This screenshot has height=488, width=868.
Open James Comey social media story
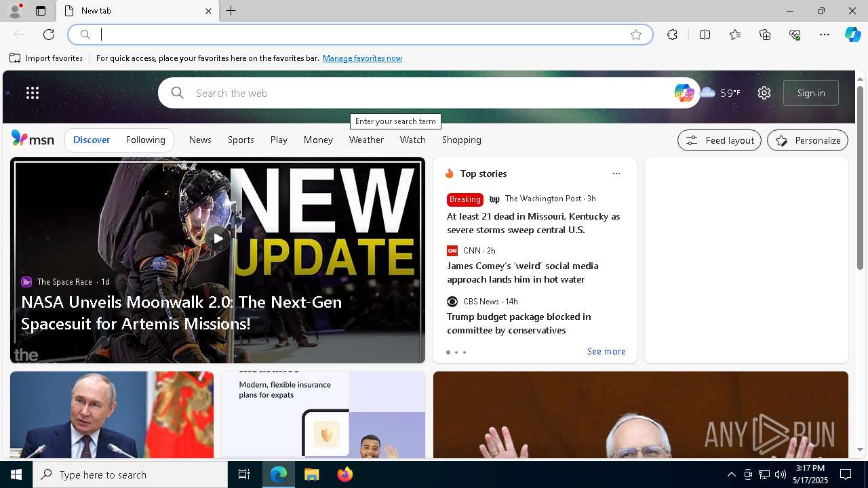[522, 272]
